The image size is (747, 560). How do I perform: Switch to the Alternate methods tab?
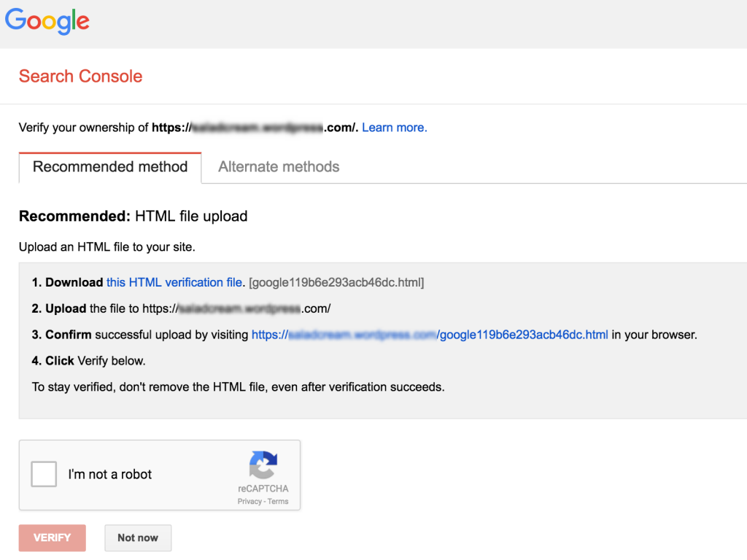tap(278, 166)
